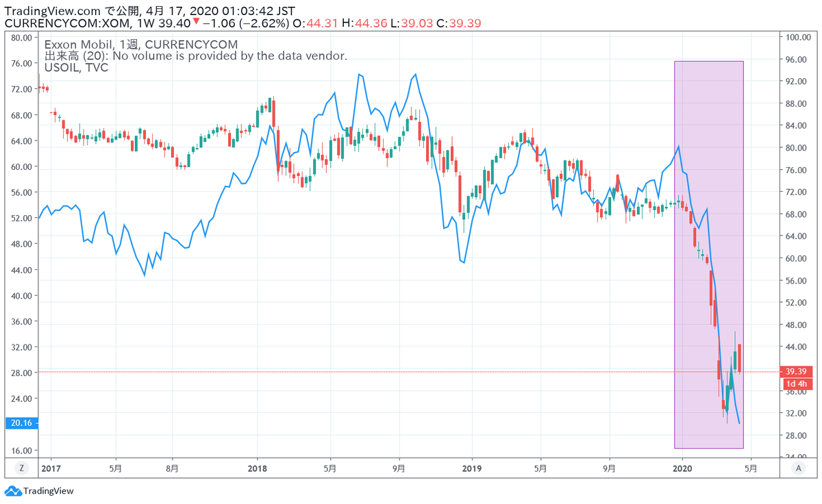This screenshot has width=822, height=504.
Task: Click the Z timezone button at bottom-left
Action: click(x=21, y=468)
